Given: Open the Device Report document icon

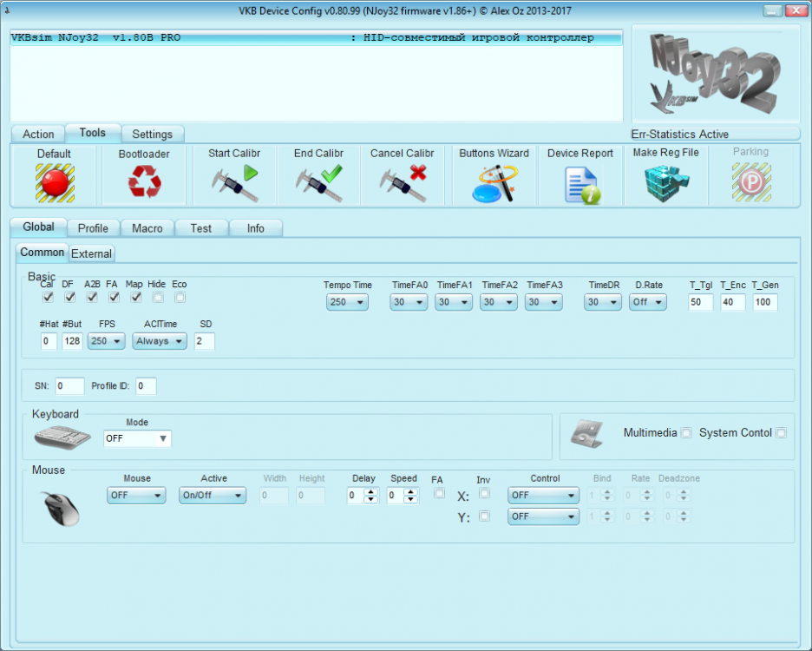Looking at the screenshot, I should tap(581, 185).
